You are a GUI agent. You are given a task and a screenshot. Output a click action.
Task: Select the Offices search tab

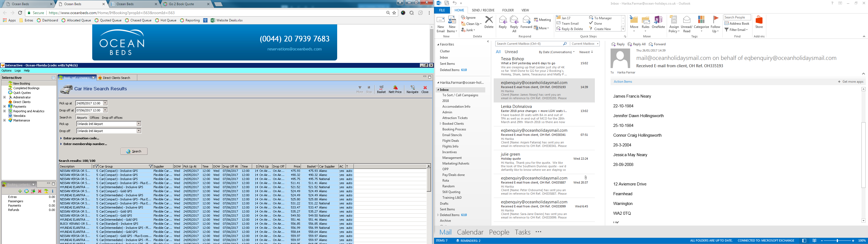[x=94, y=118]
